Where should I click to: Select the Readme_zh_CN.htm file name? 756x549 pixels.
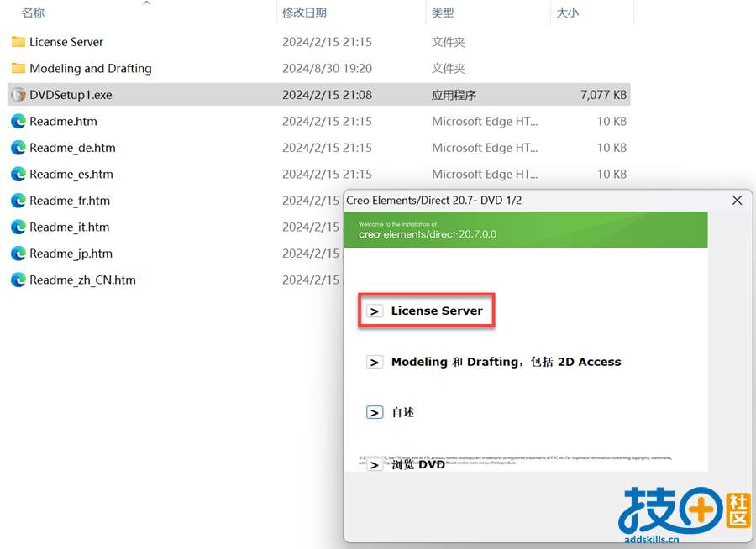coord(82,280)
